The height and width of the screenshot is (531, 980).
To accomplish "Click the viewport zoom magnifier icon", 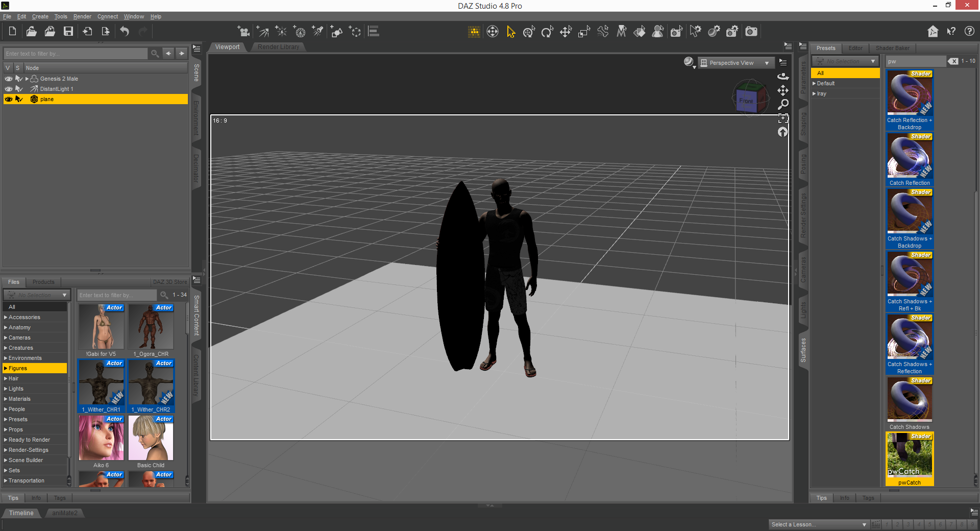I will pyautogui.click(x=783, y=104).
